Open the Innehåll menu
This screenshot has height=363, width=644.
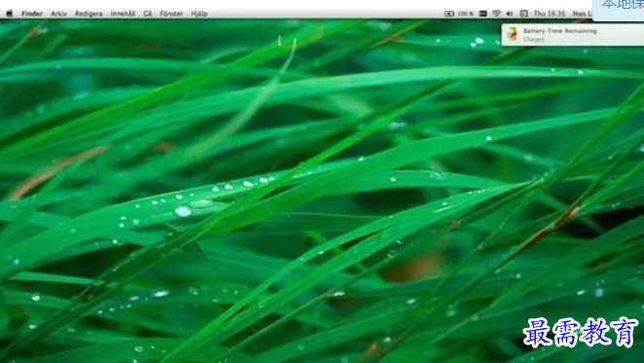point(123,14)
